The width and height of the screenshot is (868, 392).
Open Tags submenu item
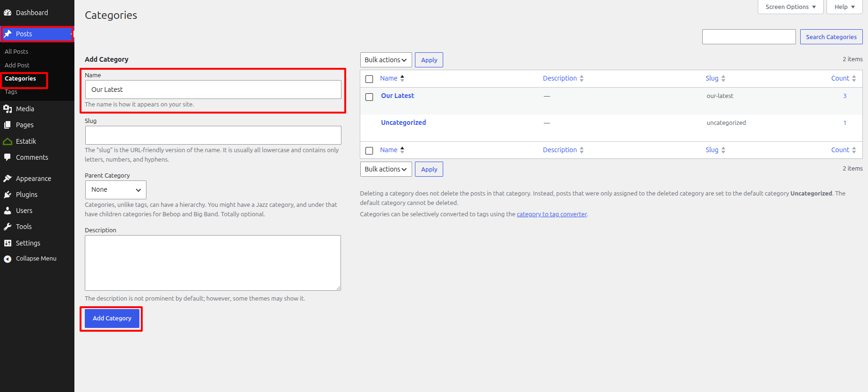click(11, 91)
